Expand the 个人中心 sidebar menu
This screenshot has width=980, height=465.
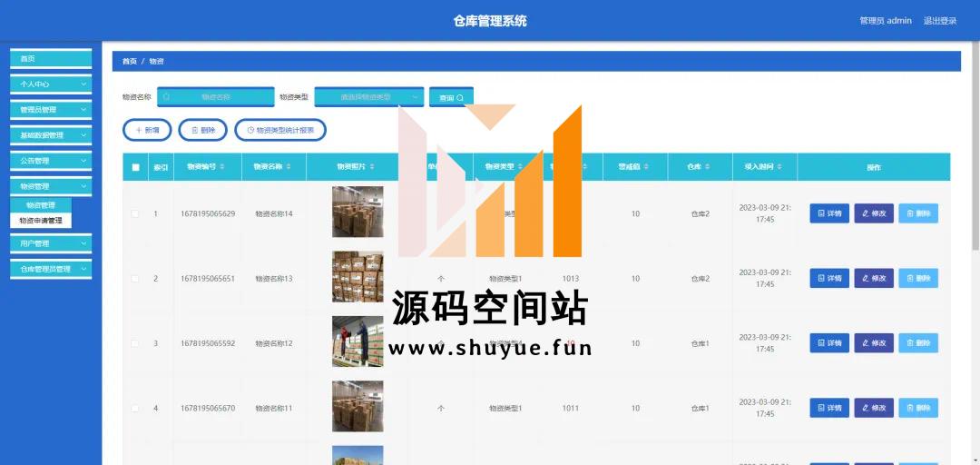click(51, 84)
